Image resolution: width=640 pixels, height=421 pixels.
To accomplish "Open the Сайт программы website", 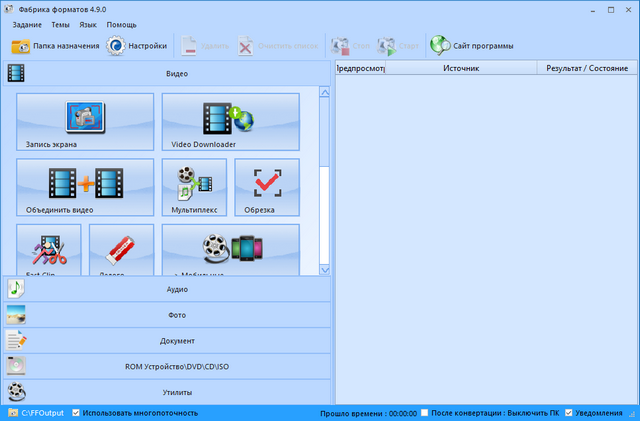I will (472, 45).
